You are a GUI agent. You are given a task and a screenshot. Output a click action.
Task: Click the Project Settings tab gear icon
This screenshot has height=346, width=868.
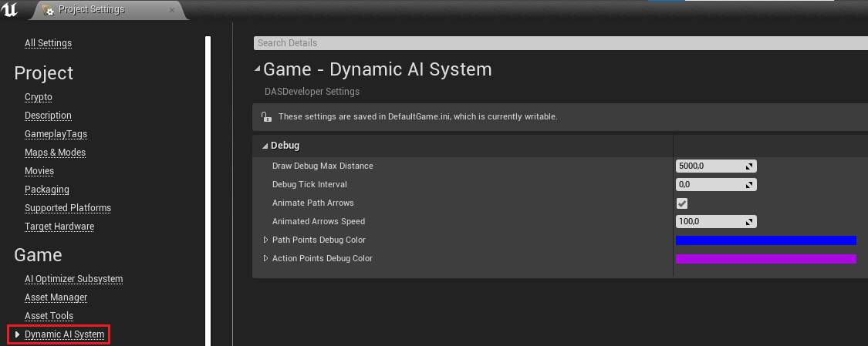[49, 11]
